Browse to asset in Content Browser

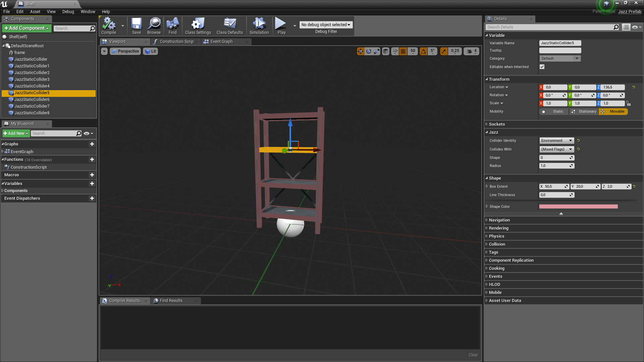[x=154, y=26]
